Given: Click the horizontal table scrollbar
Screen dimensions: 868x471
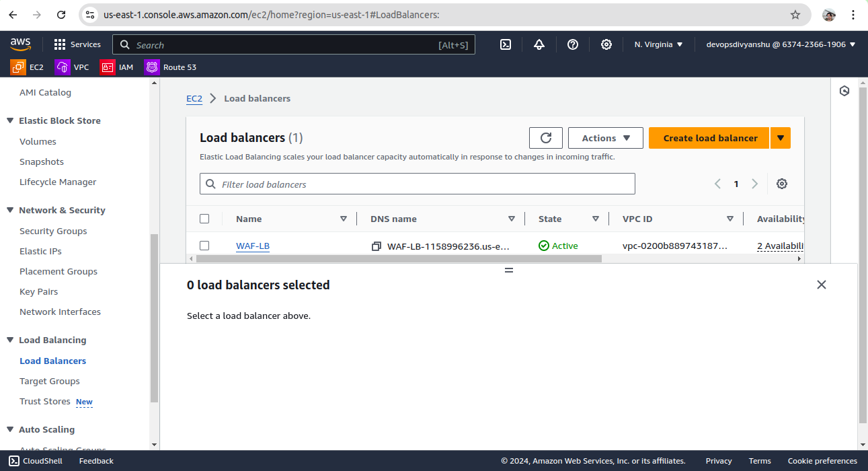Looking at the screenshot, I should tap(398, 258).
